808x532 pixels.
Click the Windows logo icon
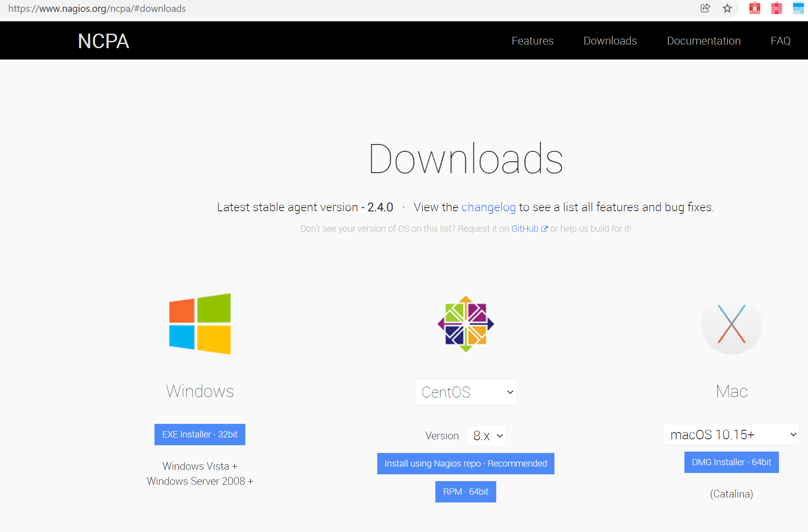200,323
